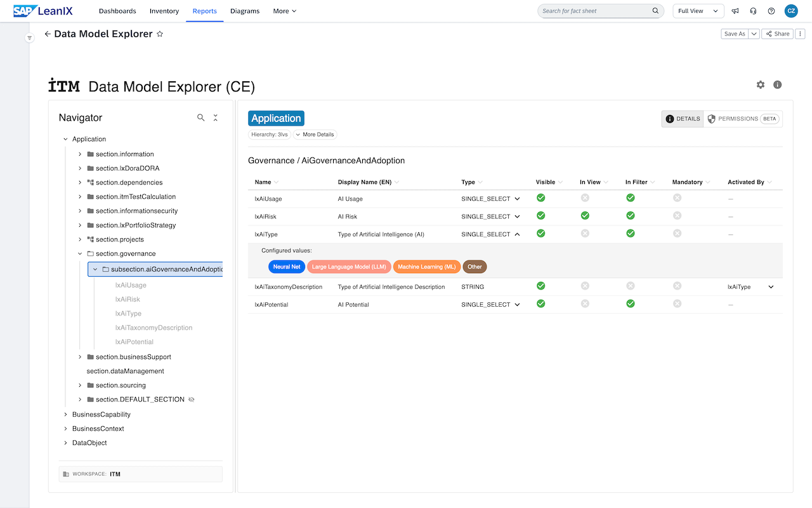Viewport: 812px width, 508px height.
Task: Click the Share button
Action: (x=777, y=34)
